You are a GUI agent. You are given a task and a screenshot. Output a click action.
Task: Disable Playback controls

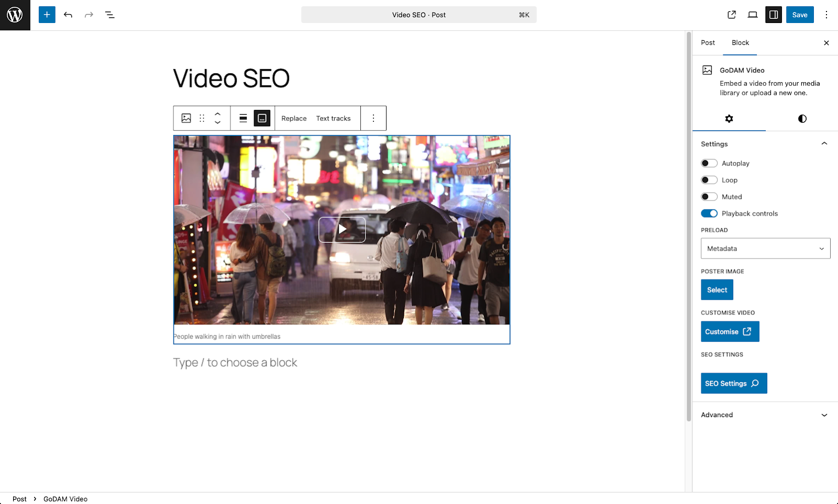point(709,213)
